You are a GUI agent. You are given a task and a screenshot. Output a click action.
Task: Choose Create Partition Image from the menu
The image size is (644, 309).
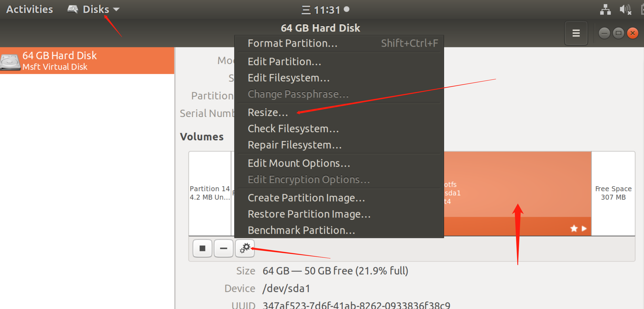tap(306, 197)
